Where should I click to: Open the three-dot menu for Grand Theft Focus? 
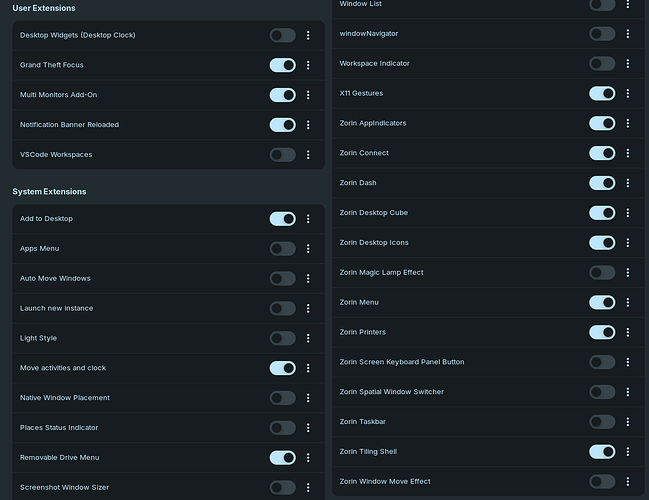(308, 65)
